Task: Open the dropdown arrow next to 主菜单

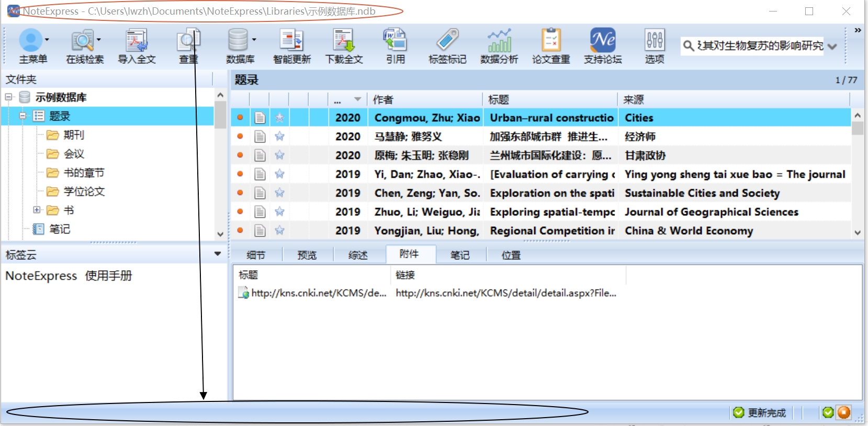Action: [47, 40]
